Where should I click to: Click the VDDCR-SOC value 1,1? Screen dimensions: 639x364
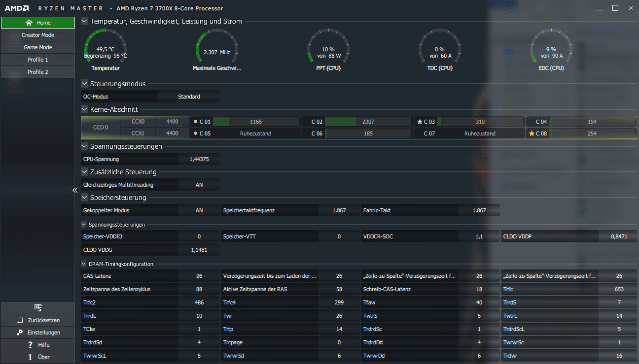479,236
